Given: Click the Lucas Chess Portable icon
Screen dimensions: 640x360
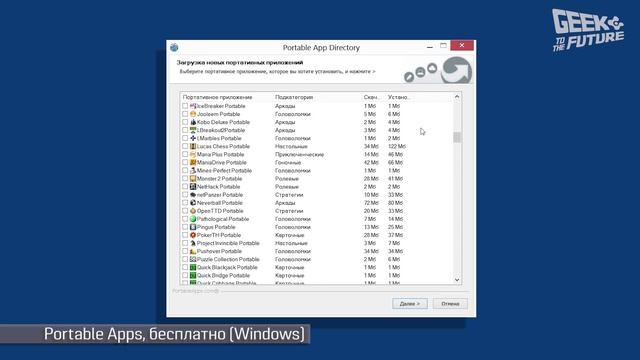Looking at the screenshot, I should [193, 147].
